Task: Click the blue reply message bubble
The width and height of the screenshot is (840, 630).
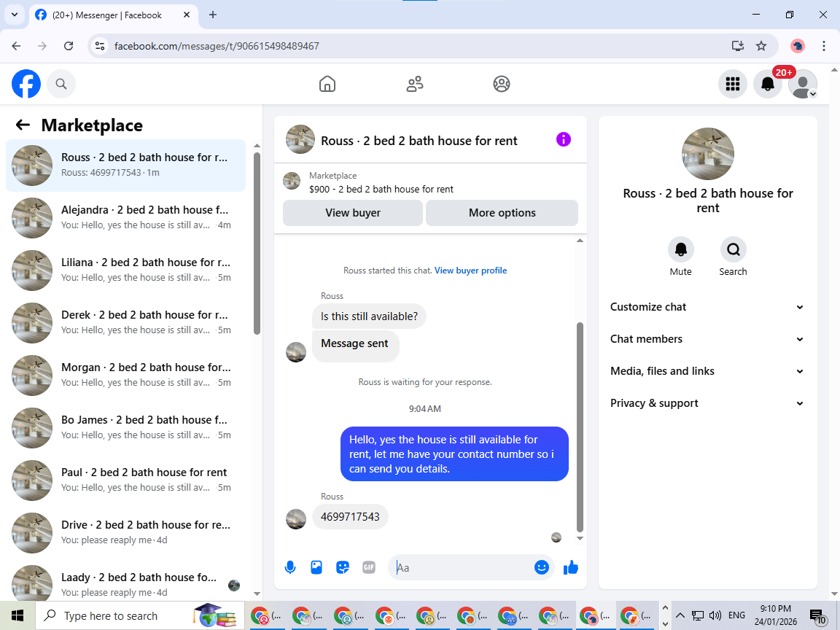Action: point(454,454)
